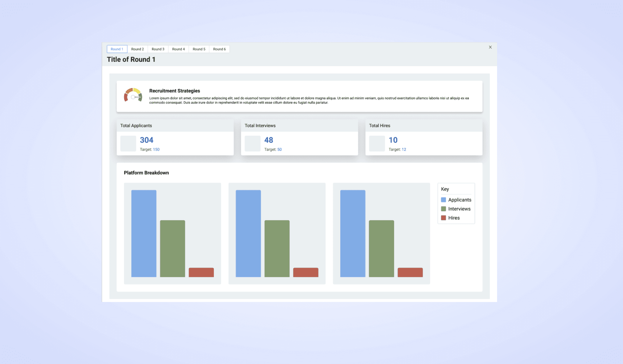Click the hires target value 12
623x364 pixels.
pos(404,150)
